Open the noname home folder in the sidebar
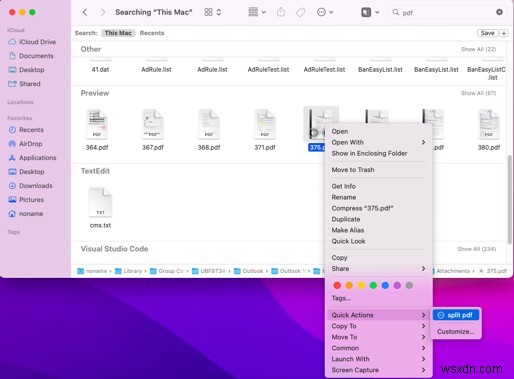This screenshot has height=379, width=514. coord(26,214)
